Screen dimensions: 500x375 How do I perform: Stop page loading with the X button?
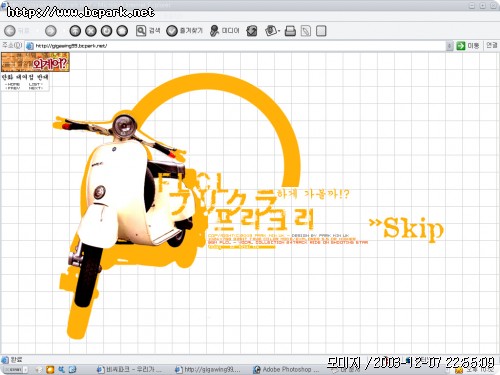(x=91, y=31)
